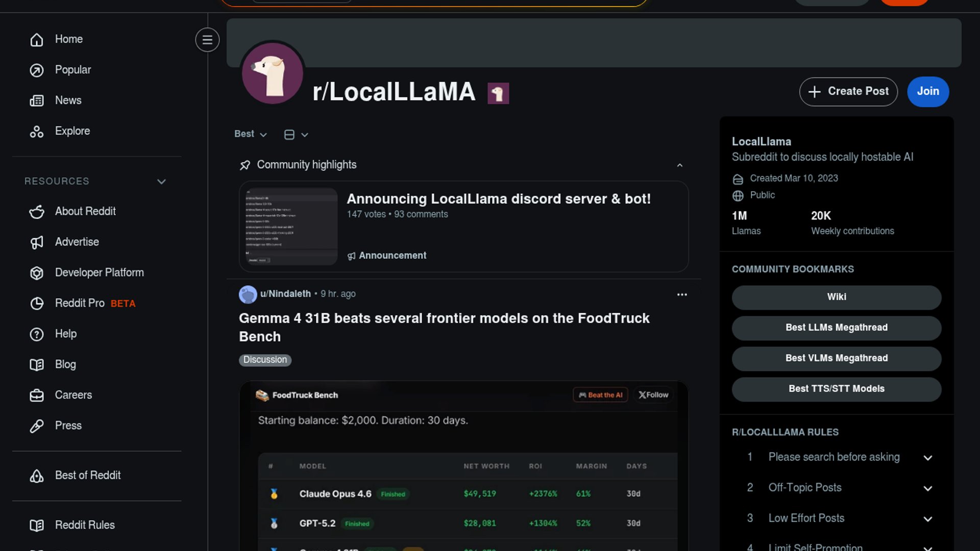Click the Advertise megaphone icon
Image resolution: width=980 pixels, height=551 pixels.
click(x=37, y=242)
